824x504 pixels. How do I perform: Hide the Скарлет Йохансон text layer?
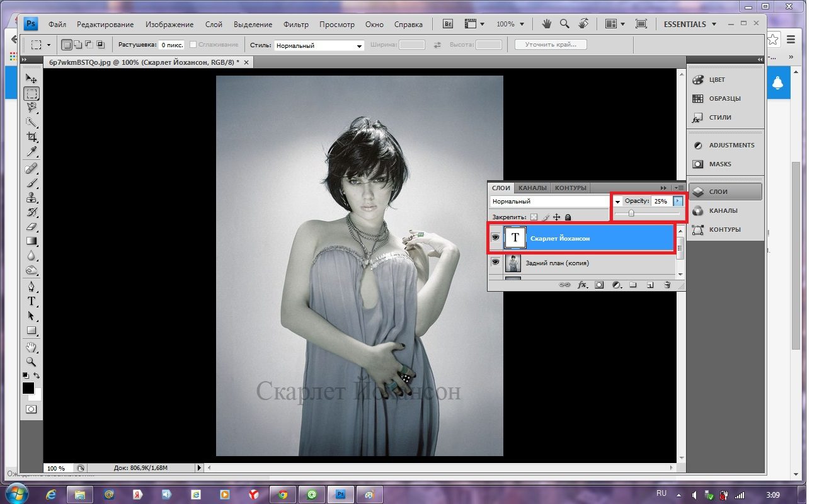(495, 238)
